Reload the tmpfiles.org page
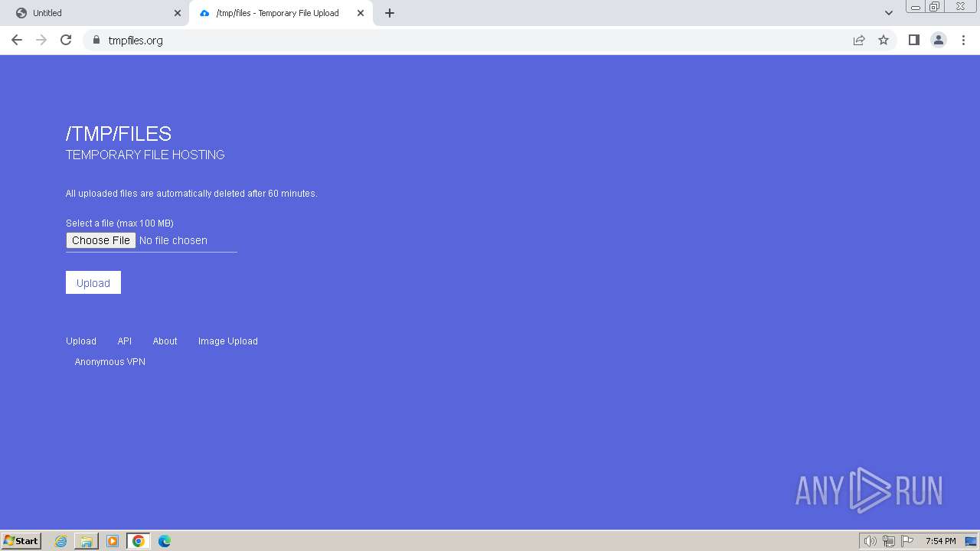 click(x=66, y=40)
